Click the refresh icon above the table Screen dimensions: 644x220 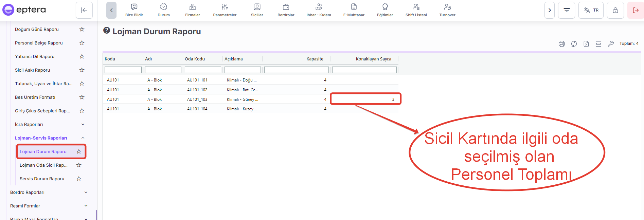coord(574,44)
